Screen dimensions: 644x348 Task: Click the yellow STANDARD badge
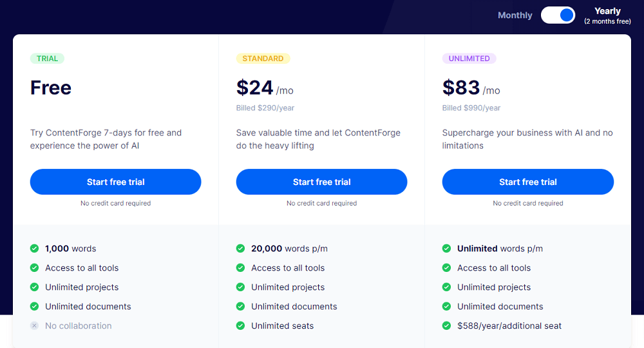[x=263, y=59]
